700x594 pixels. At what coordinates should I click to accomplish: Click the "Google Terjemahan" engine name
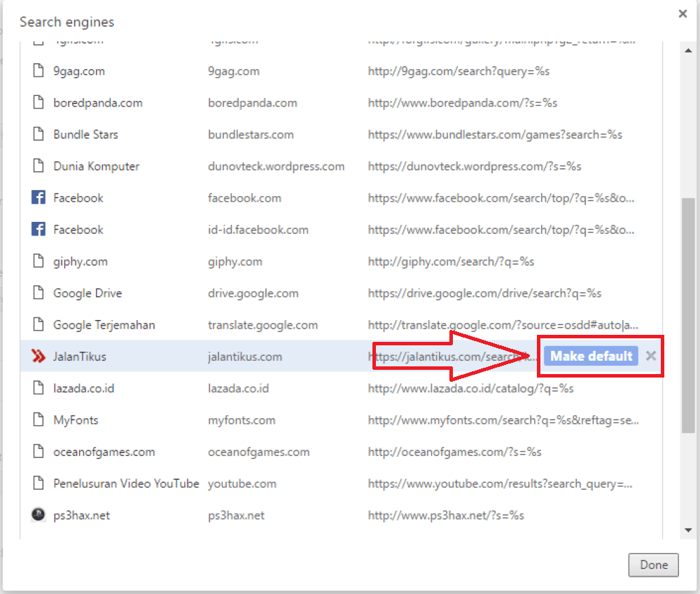point(104,325)
